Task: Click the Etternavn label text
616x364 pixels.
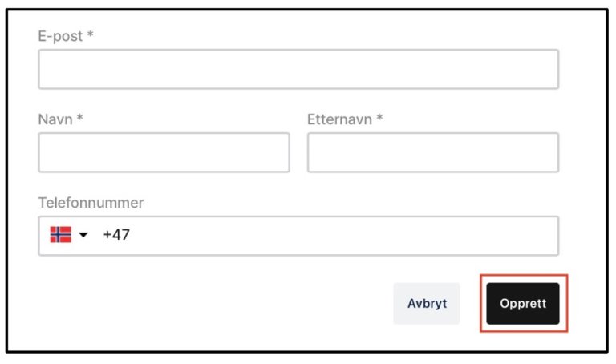Action: [339, 119]
